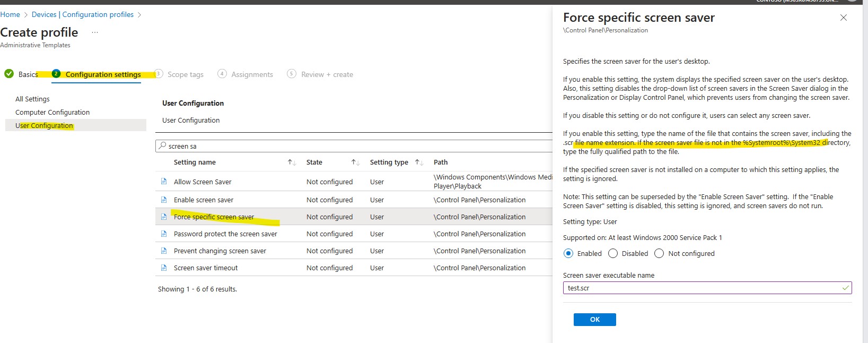Click the Path column header
This screenshot has height=343, width=868.
click(441, 162)
